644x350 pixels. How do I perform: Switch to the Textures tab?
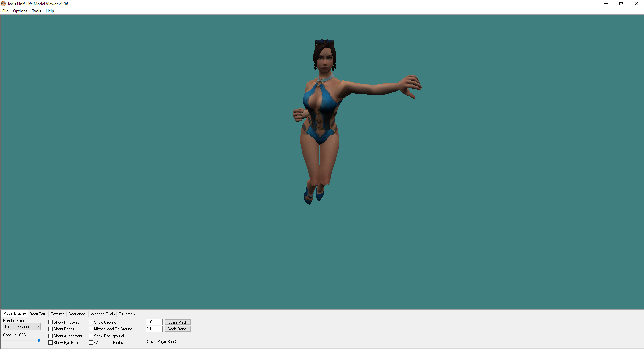point(58,314)
